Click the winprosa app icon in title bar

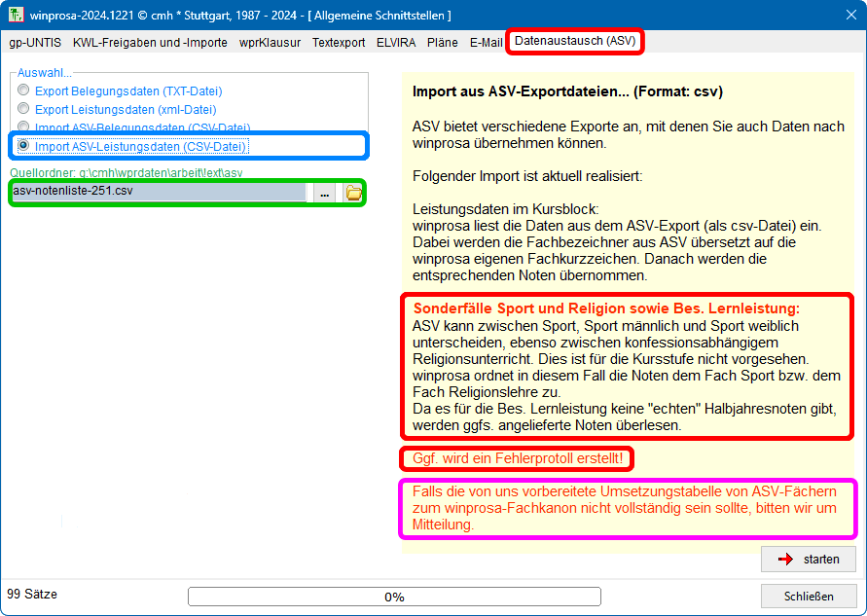pyautogui.click(x=18, y=17)
